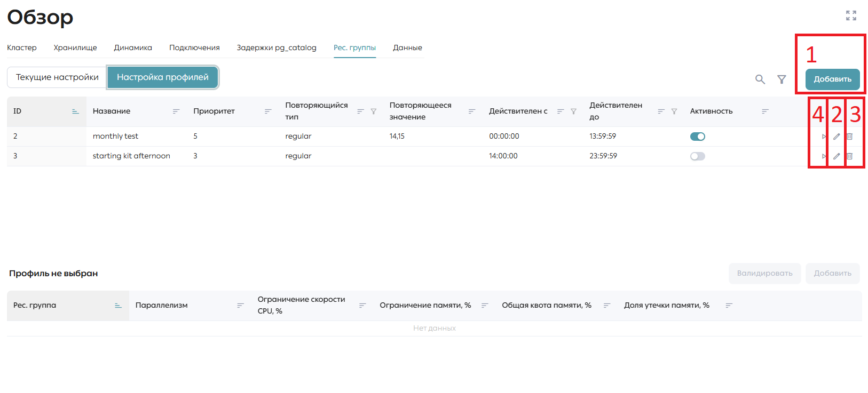Click the search magnifier icon
The height and width of the screenshot is (393, 868).
[760, 79]
